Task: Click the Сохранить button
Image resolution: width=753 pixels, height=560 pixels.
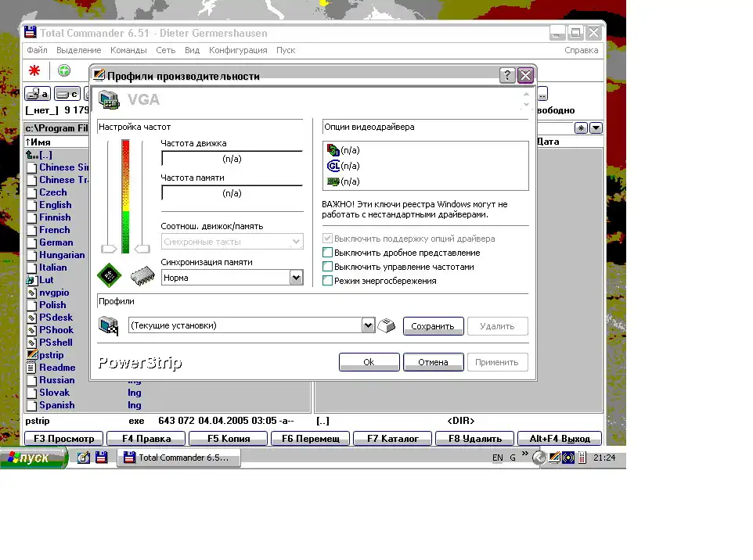Action: tap(433, 326)
